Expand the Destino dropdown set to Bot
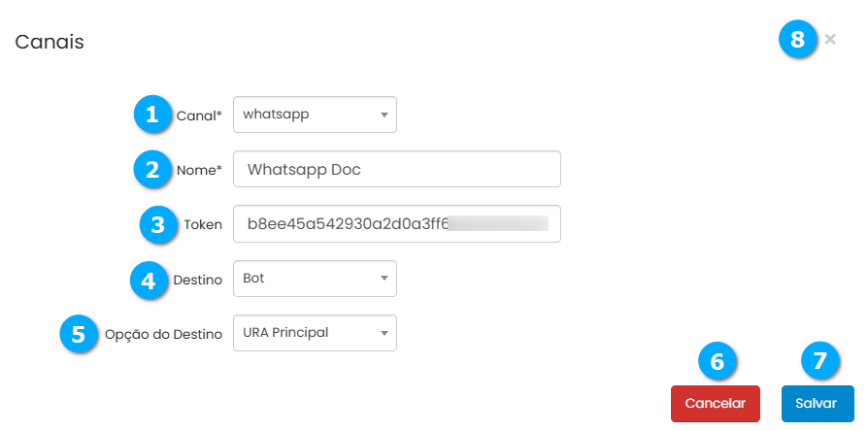The height and width of the screenshot is (431, 868). pos(315,279)
